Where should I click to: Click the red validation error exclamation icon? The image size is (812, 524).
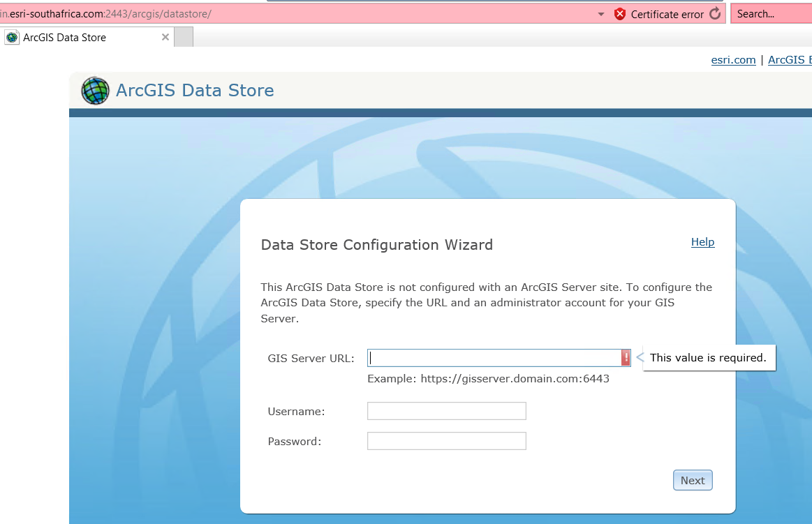coord(626,357)
